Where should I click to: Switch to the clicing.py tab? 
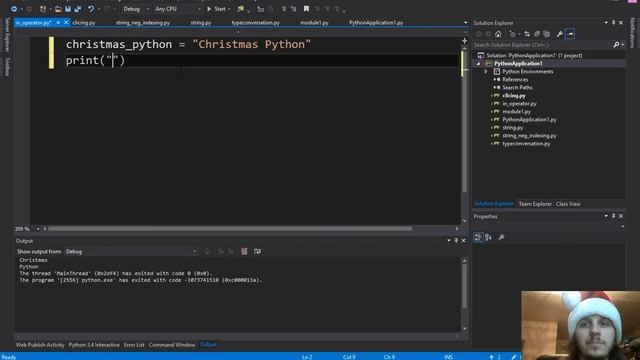[84, 23]
